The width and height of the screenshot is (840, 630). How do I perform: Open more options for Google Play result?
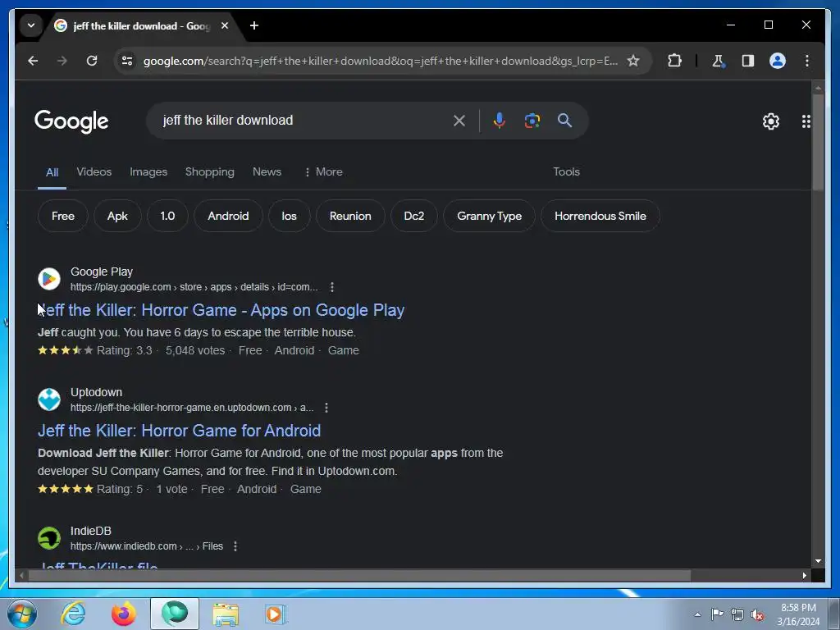pyautogui.click(x=332, y=287)
